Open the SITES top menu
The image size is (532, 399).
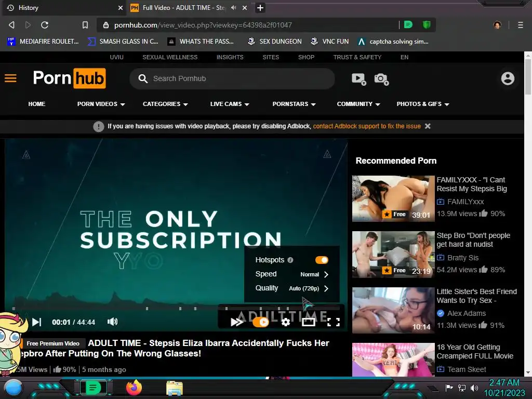(271, 57)
